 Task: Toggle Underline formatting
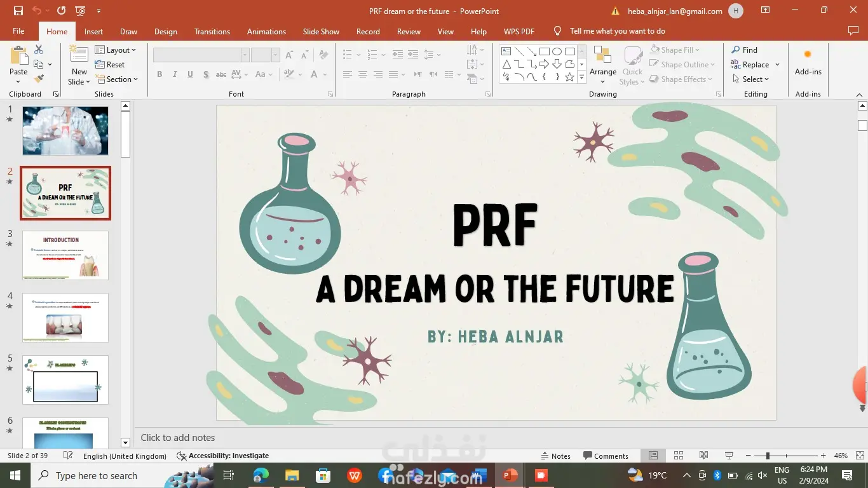click(x=190, y=74)
